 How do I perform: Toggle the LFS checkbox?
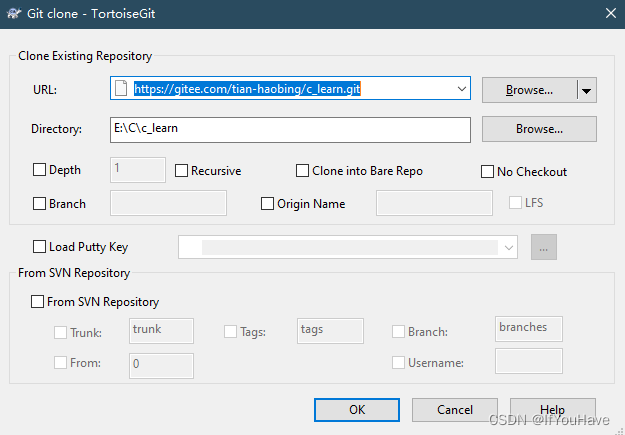pos(515,203)
